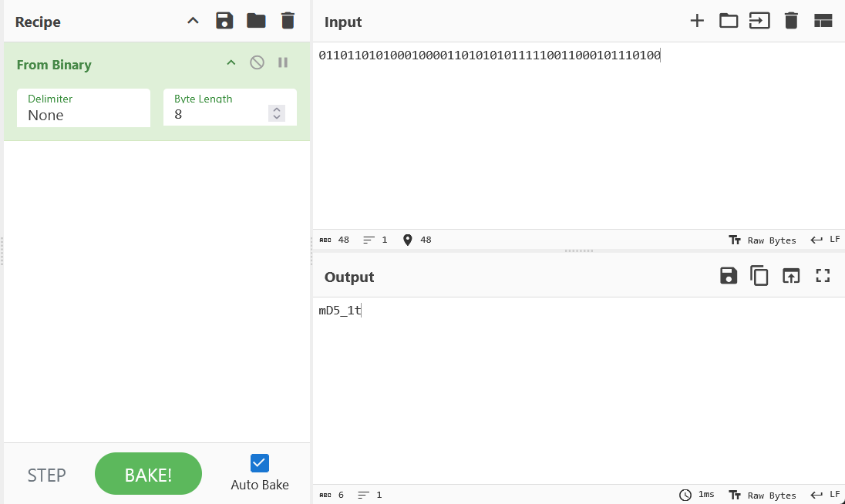Screen dimensions: 845x504
Task: Adjust Byte Length stepper arrows
Action: 277,113
